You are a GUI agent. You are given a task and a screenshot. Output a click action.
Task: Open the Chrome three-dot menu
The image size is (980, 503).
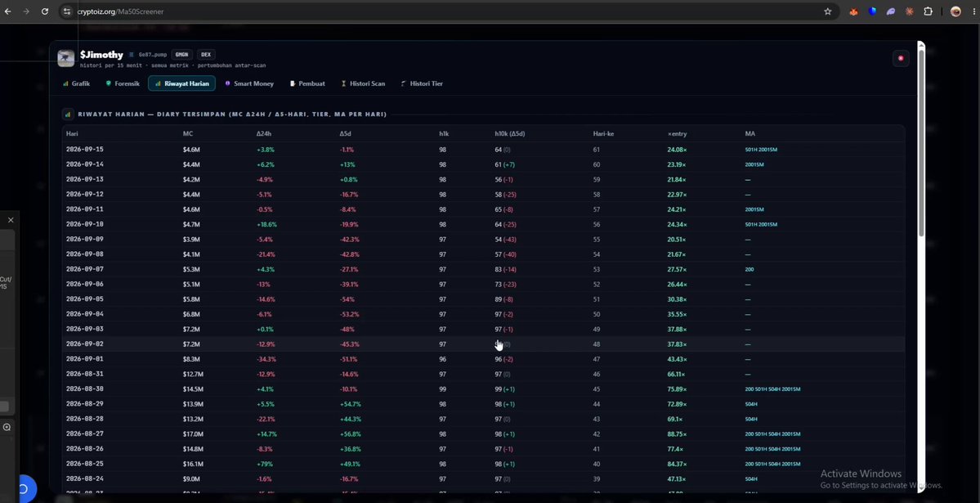click(973, 11)
